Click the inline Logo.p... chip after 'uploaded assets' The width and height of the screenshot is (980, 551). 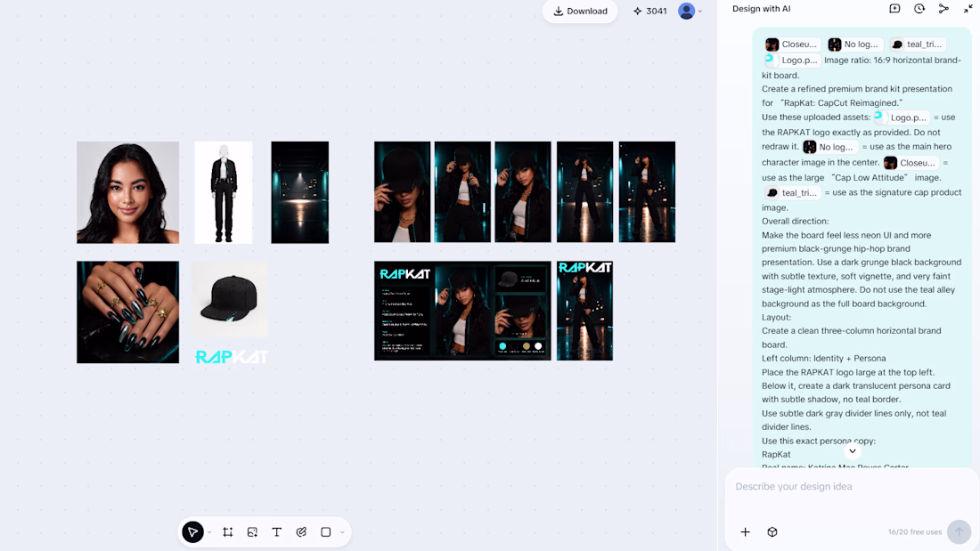[901, 117]
